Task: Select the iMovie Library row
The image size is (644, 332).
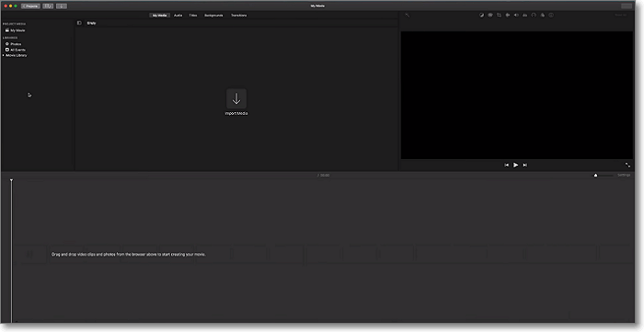Action: 17,55
